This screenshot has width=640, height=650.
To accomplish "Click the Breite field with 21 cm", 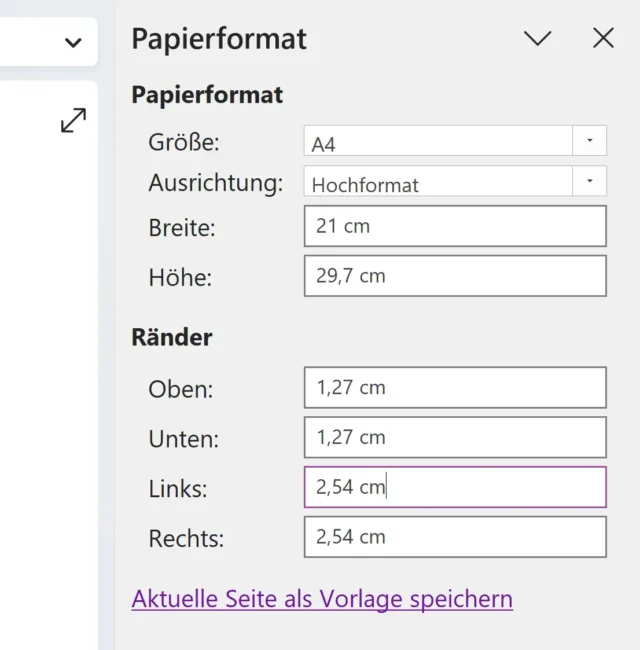I will tap(455, 226).
